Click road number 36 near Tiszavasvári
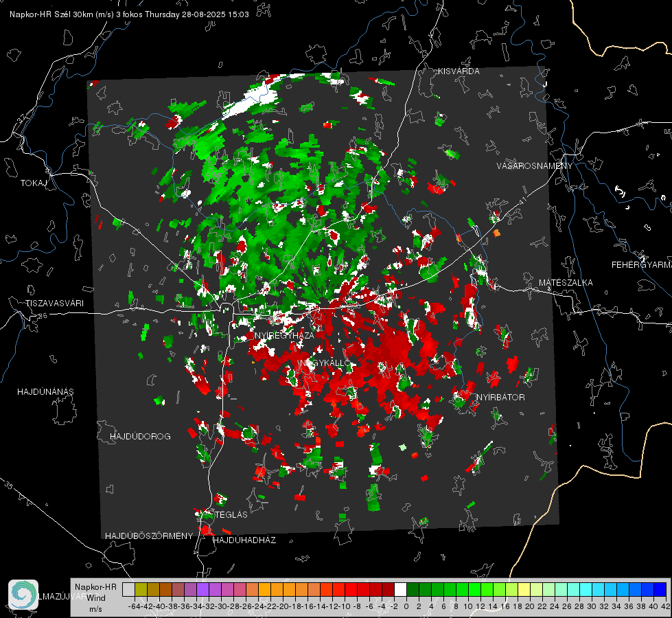Image resolution: width=672 pixels, height=618 pixels. coord(43,316)
